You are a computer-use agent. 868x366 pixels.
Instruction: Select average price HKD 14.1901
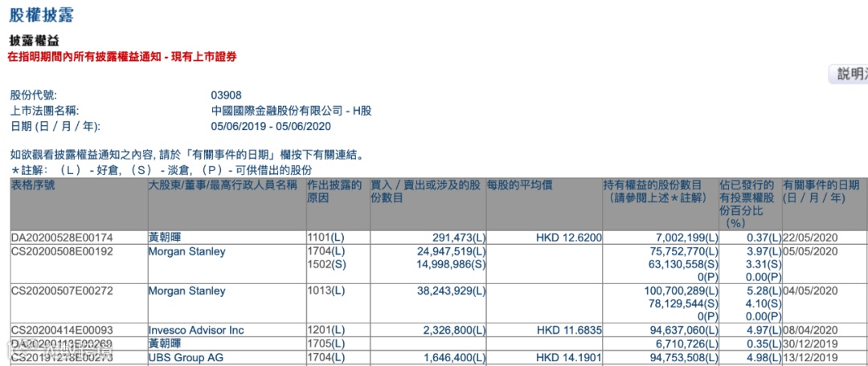coord(569,358)
